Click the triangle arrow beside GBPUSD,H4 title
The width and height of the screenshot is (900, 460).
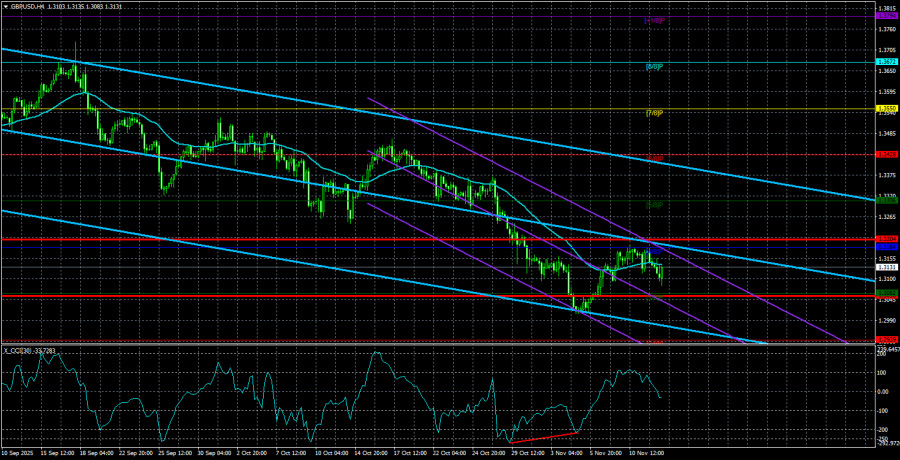point(5,6)
